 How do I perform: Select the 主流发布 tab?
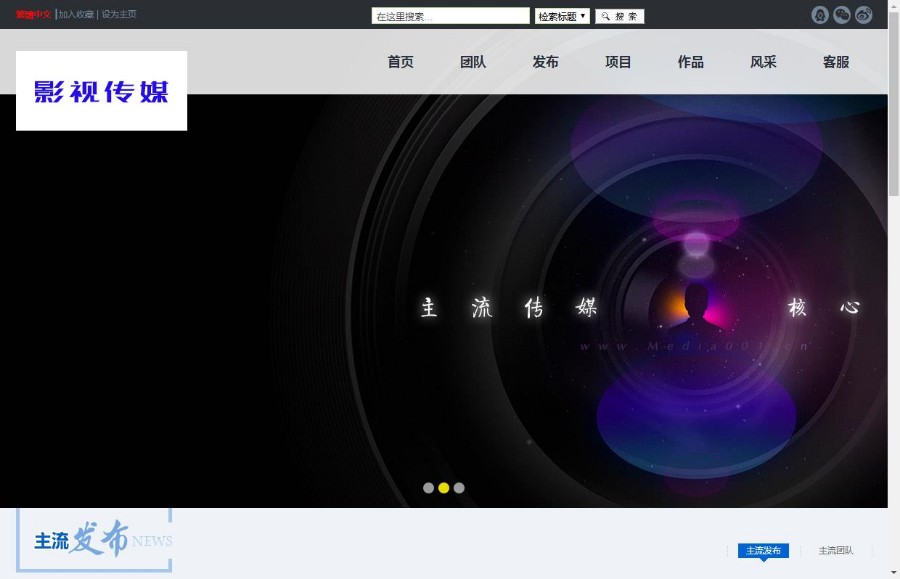[763, 551]
